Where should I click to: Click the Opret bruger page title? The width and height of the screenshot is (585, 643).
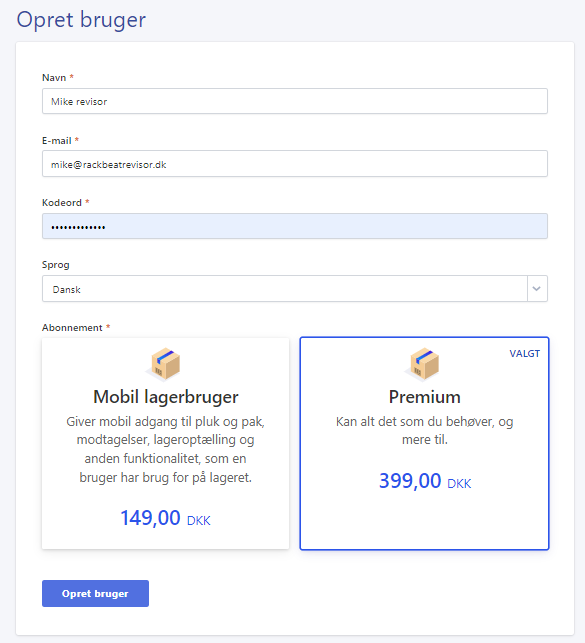tap(81, 20)
